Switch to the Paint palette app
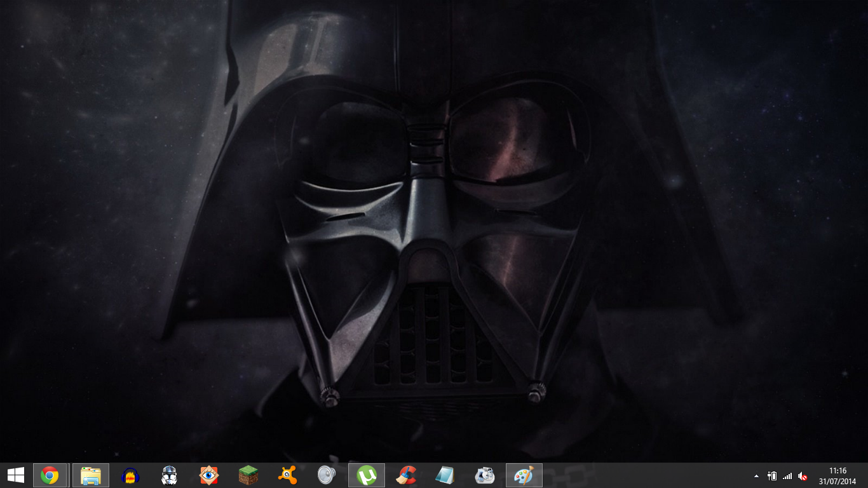The width and height of the screenshot is (868, 488). pos(524,475)
